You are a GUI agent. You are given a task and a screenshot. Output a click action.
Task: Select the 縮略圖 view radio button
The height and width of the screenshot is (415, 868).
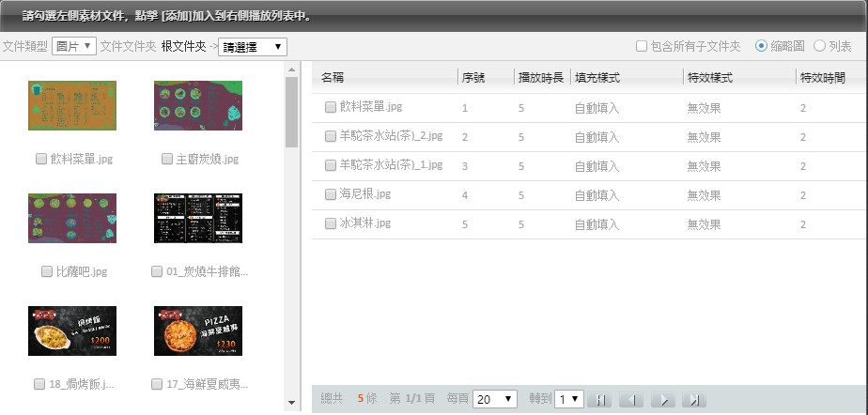pyautogui.click(x=761, y=46)
